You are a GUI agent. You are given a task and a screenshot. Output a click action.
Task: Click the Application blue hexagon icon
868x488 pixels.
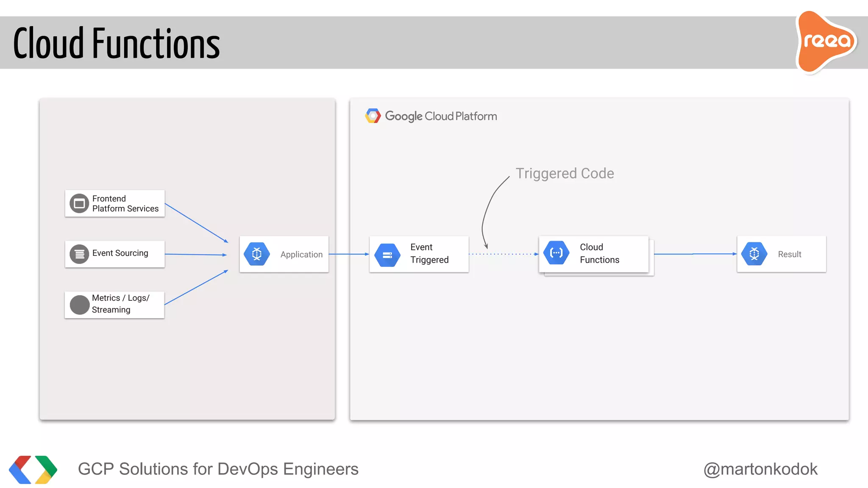257,254
